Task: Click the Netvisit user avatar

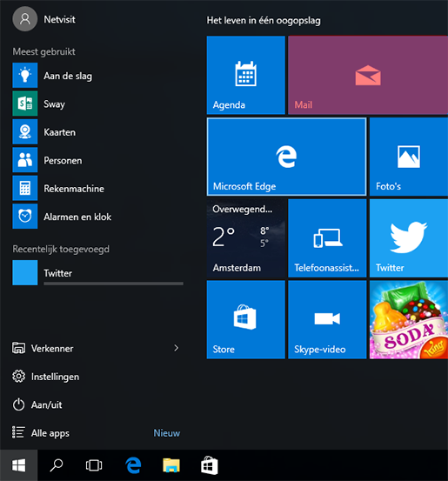Action: (25, 19)
